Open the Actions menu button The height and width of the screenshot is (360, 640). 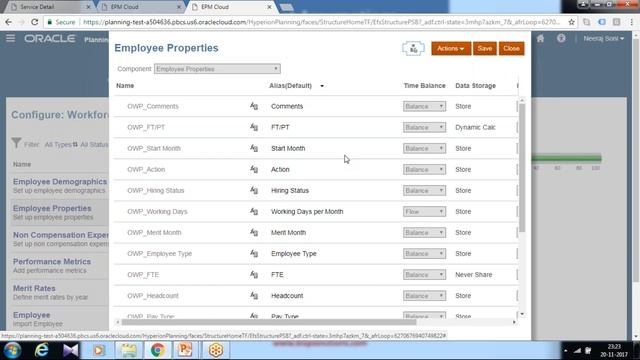[x=451, y=49]
